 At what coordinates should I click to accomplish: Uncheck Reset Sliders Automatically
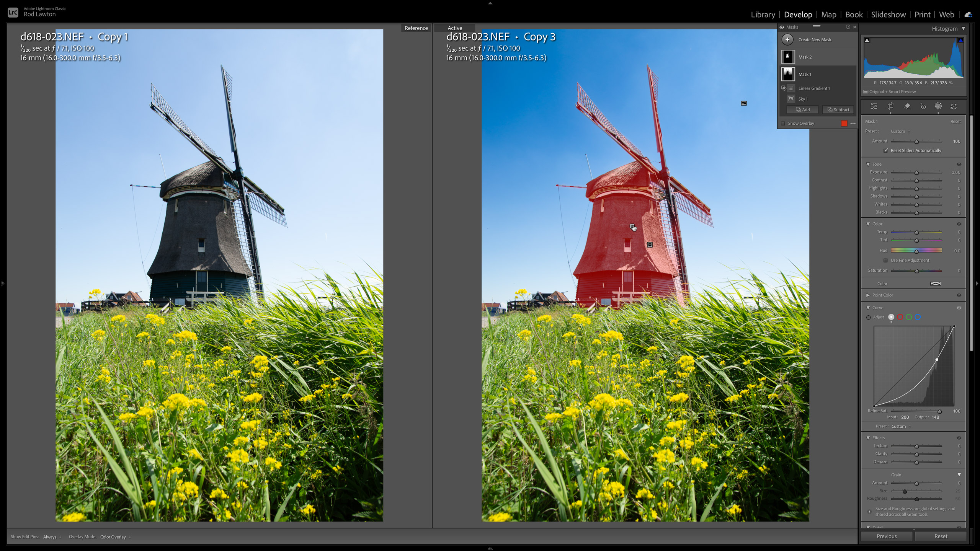click(886, 150)
